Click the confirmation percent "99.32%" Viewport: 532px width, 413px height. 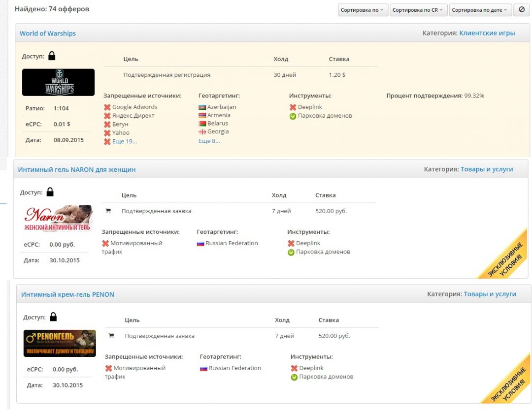click(474, 95)
